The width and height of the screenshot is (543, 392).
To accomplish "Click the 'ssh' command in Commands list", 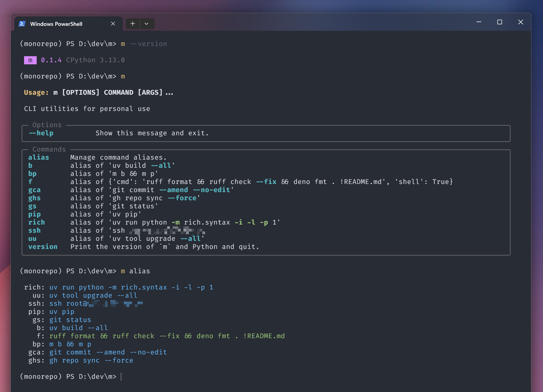I will tap(35, 231).
